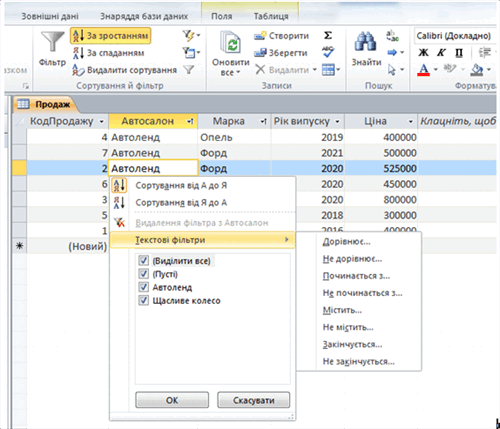Uncheck the (Виділити все) checkbox

click(x=143, y=260)
